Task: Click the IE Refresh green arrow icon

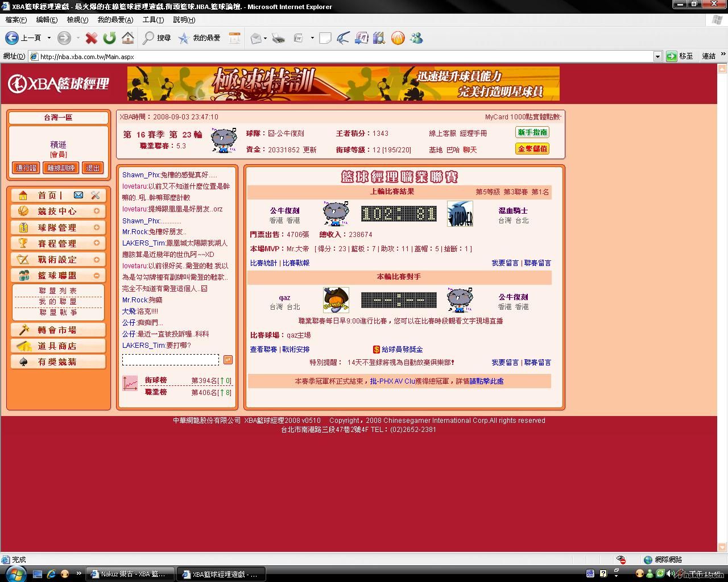Action: point(109,38)
